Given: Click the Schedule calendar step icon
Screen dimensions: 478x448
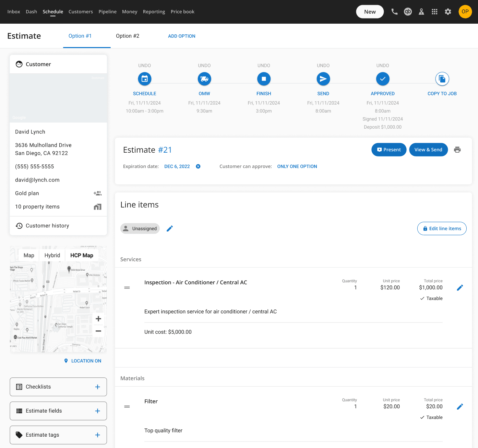Looking at the screenshot, I should (x=145, y=79).
